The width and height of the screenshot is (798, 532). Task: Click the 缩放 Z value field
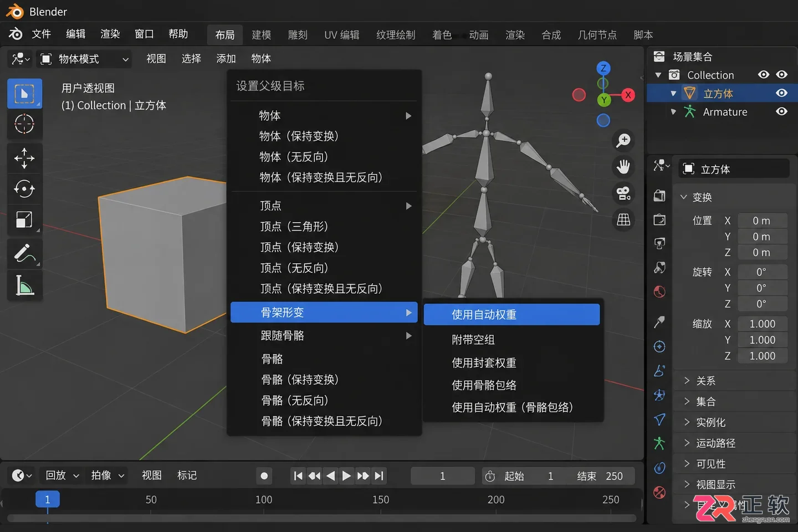pyautogui.click(x=761, y=356)
